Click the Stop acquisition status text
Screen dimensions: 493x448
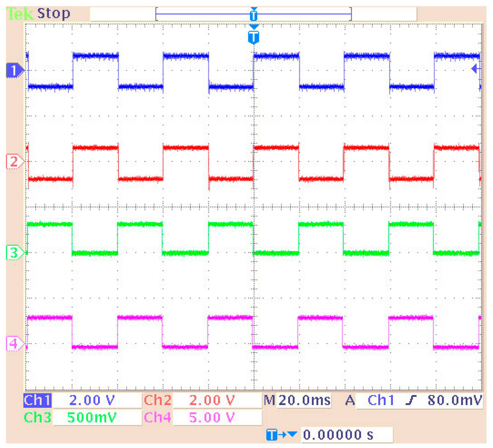tap(54, 13)
